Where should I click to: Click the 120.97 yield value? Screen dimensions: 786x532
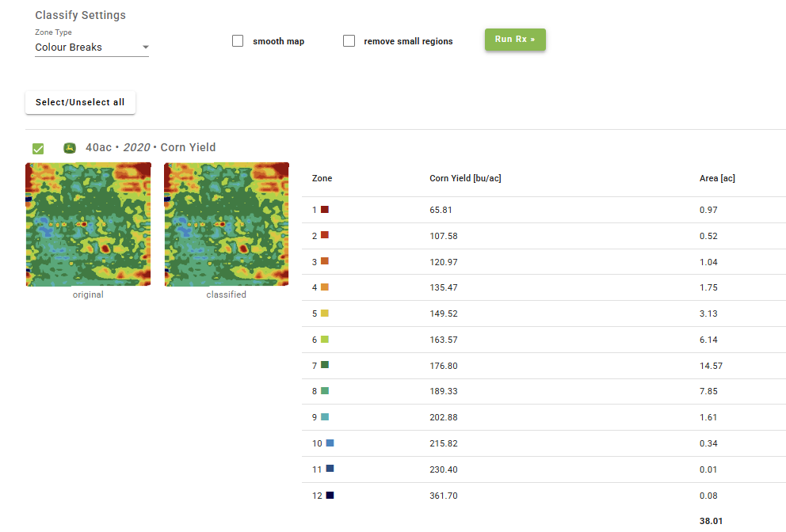pos(444,262)
